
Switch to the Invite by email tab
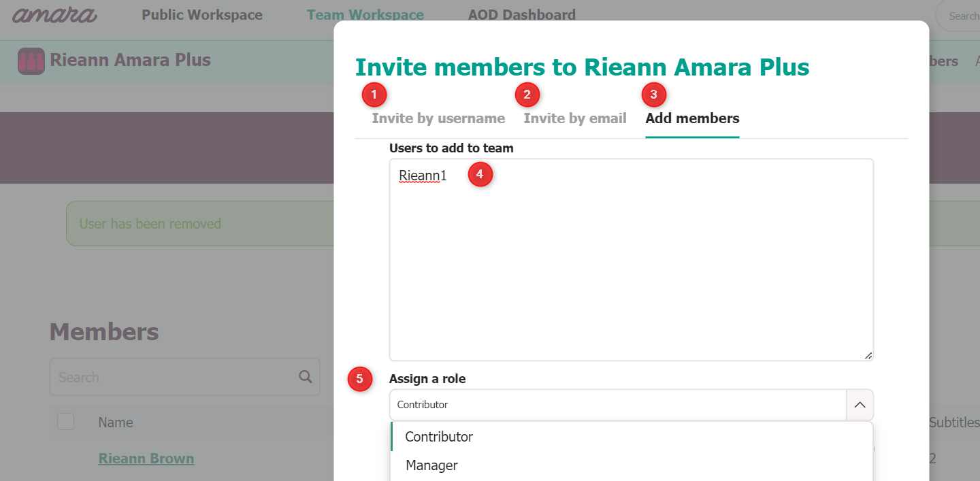click(575, 118)
